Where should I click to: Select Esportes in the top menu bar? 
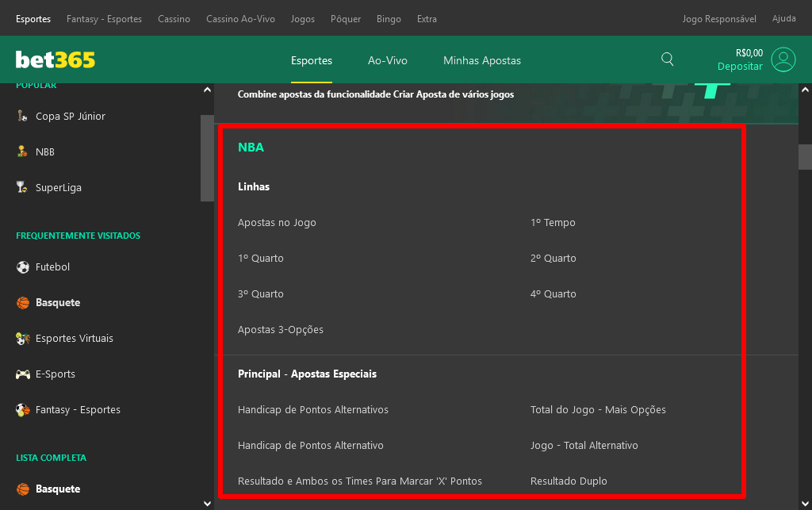[x=33, y=19]
